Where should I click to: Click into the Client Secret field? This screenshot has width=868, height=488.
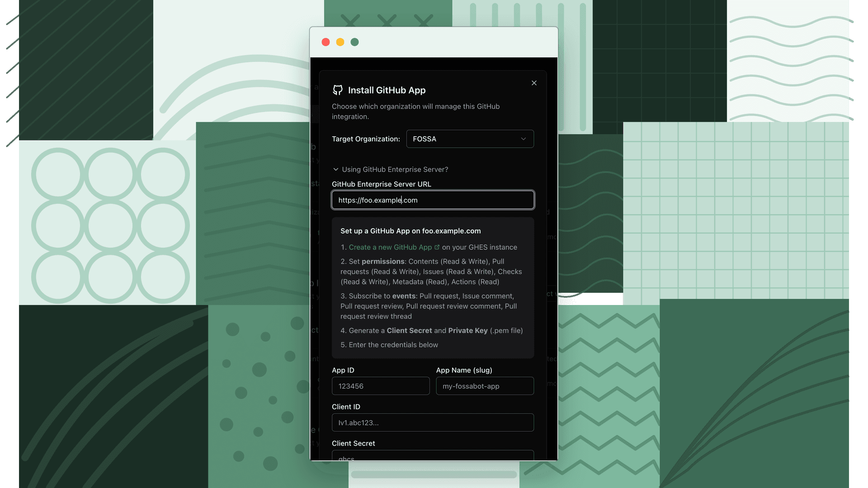433,455
